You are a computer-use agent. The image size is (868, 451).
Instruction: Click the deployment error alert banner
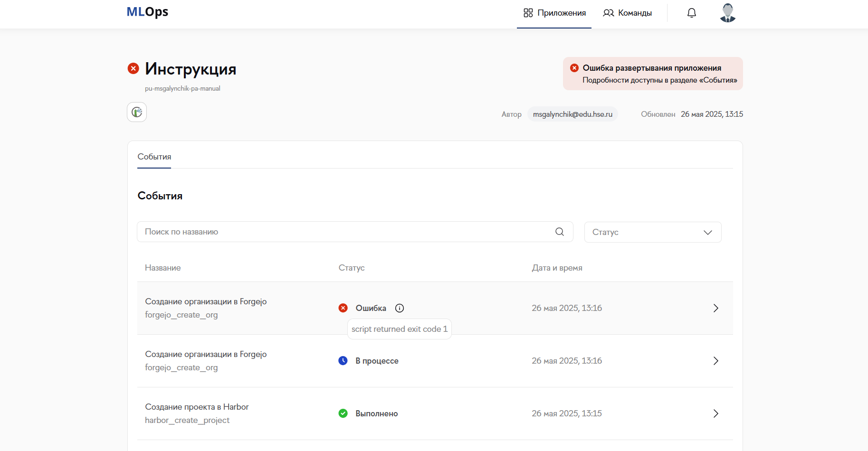pos(652,74)
